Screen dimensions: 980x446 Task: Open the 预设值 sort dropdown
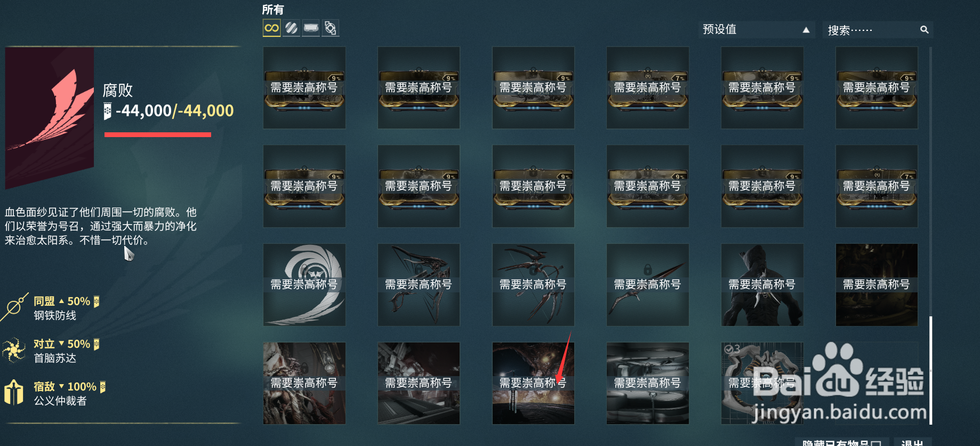pyautogui.click(x=757, y=29)
